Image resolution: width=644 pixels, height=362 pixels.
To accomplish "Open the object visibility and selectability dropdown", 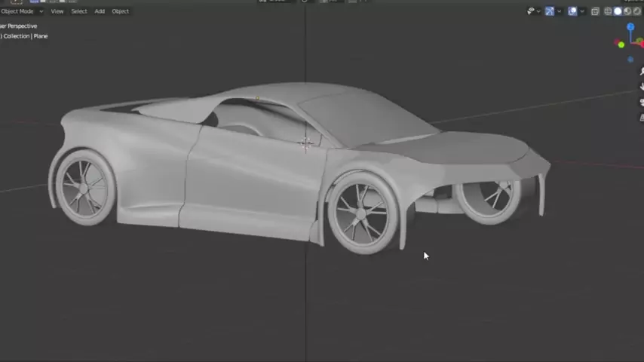I will (532, 11).
